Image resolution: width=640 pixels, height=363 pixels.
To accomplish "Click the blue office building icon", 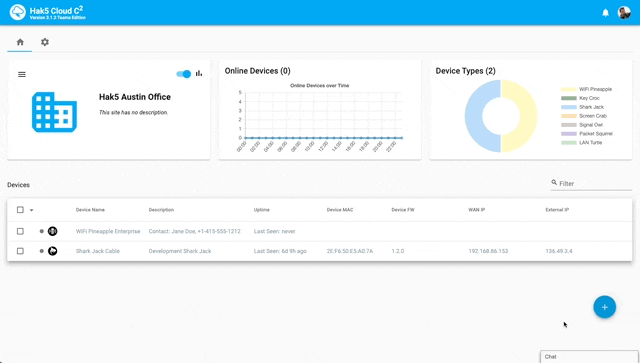I will pos(54,112).
